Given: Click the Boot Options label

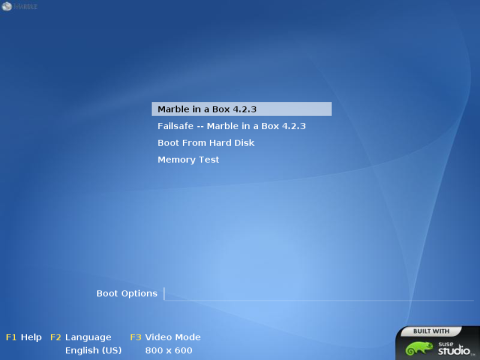Looking at the screenshot, I should 127,294.
